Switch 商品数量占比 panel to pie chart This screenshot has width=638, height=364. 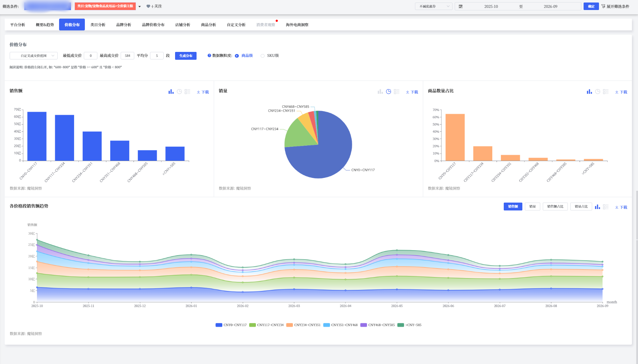598,92
